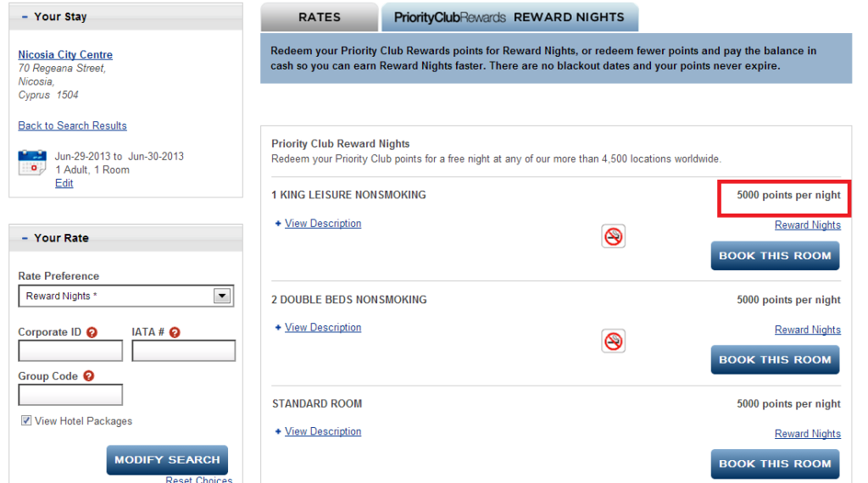Click no-smoking icon for King Leisure room

[613, 236]
